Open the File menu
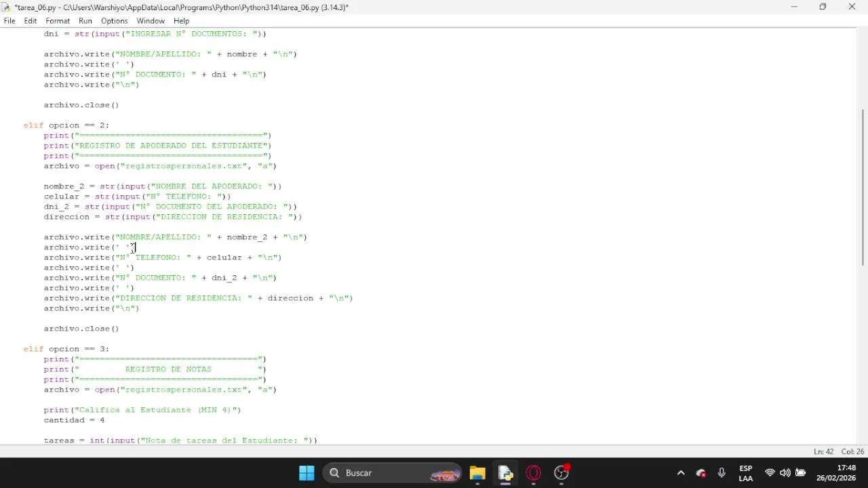Viewport: 868px width, 488px height. tap(9, 21)
